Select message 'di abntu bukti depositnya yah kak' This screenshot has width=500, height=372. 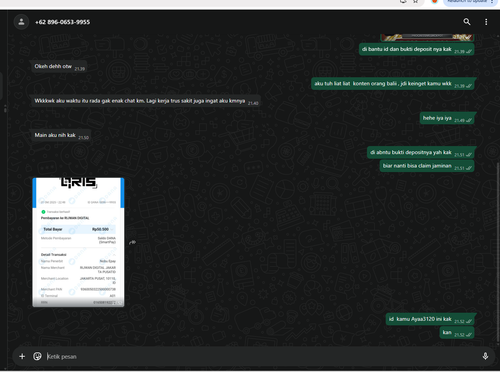(421, 153)
